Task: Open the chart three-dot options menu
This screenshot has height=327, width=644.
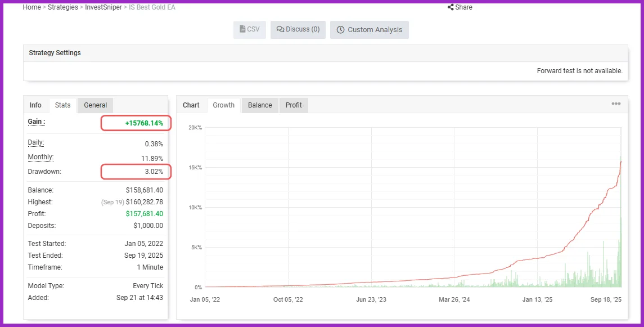Action: 616,104
